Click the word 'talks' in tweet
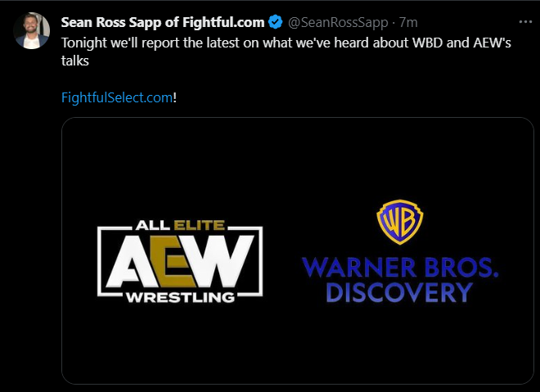The image size is (540, 392). (x=75, y=61)
